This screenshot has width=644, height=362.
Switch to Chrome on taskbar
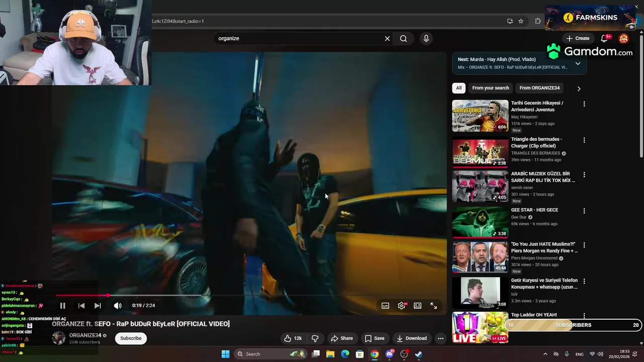pyautogui.click(x=375, y=354)
